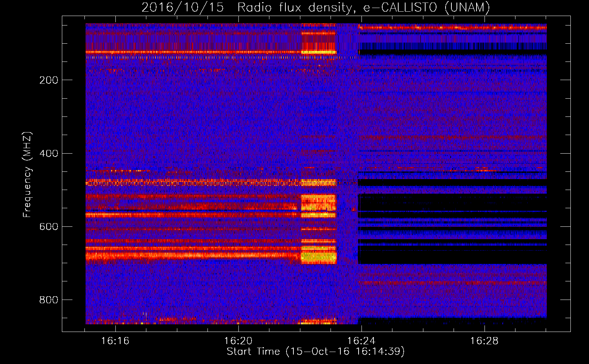Screen dimensions: 589x364
Task: Click the 16:24 time tick label
Action: click(361, 341)
